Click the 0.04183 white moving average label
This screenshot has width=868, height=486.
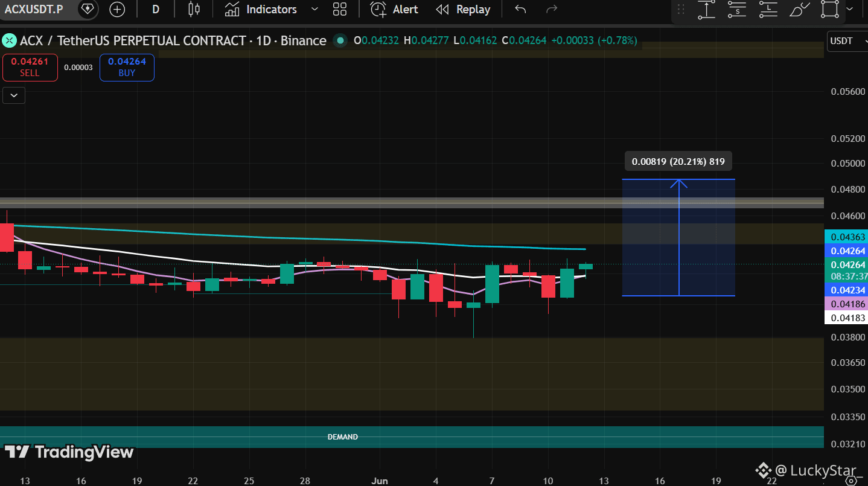coord(846,318)
